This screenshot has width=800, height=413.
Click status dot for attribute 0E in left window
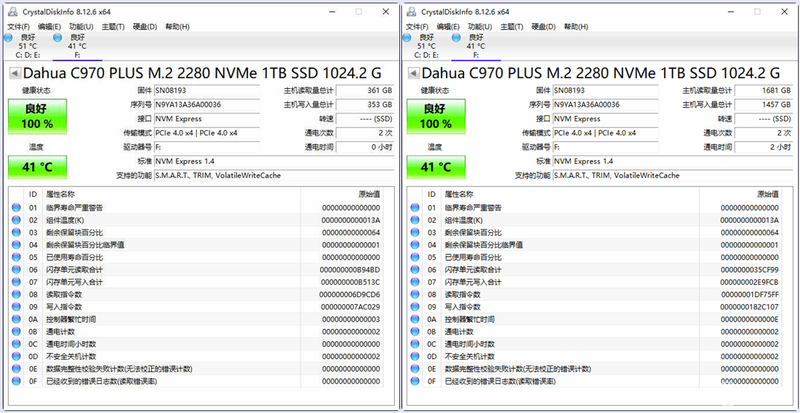point(16,369)
